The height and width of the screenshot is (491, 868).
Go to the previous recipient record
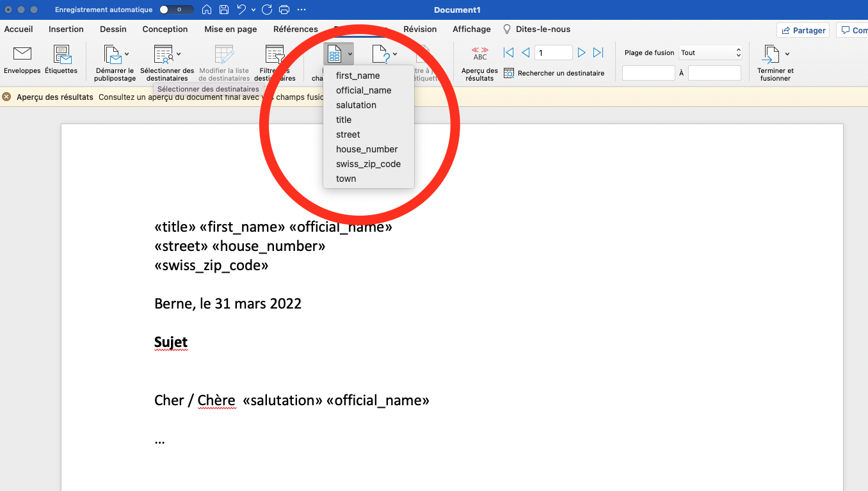coord(526,53)
